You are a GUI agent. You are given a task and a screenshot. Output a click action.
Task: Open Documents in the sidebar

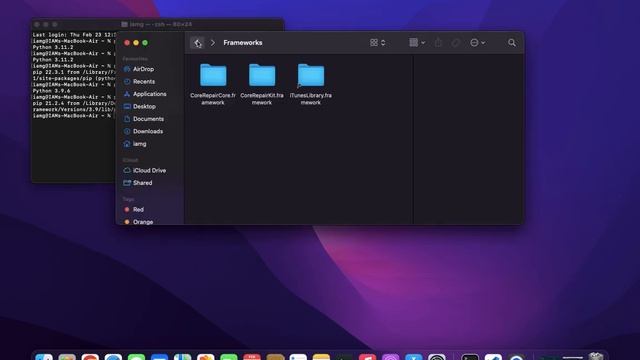point(149,119)
